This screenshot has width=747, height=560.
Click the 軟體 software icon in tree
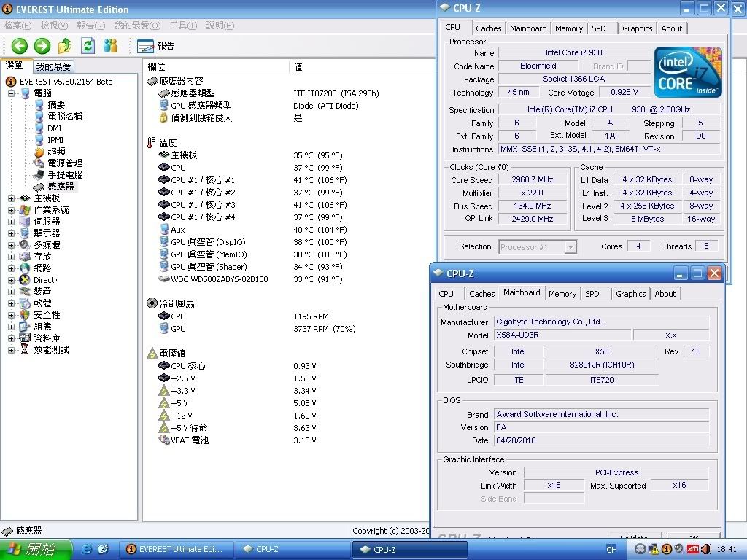(x=25, y=303)
